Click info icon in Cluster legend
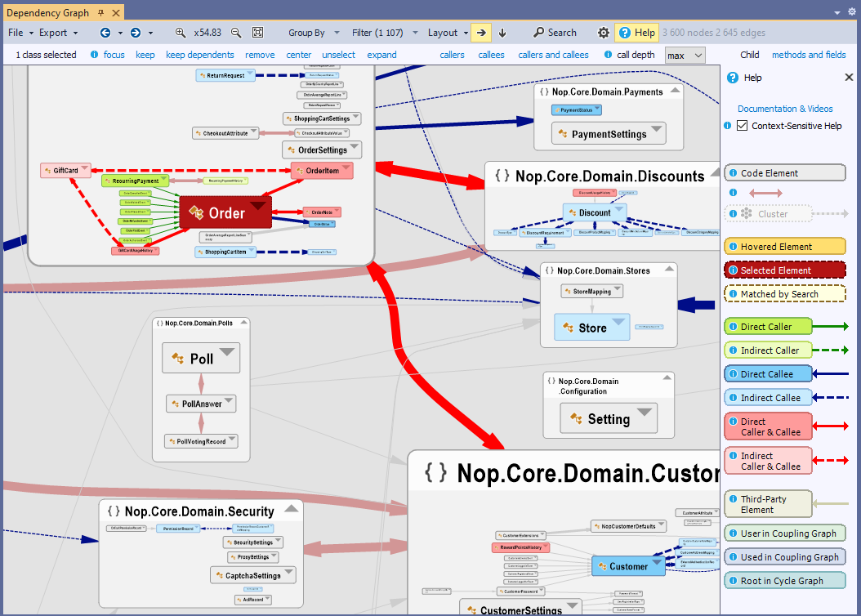 coord(733,213)
